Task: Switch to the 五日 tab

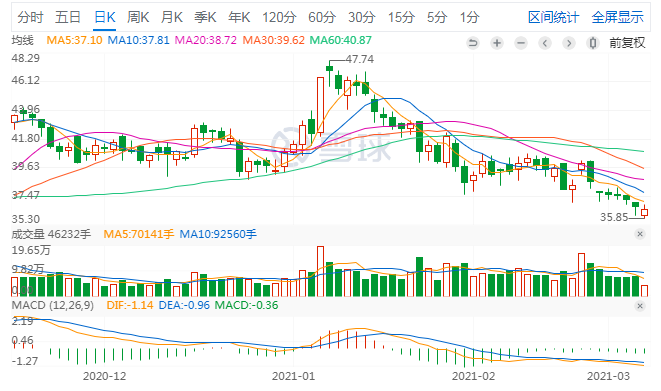Action: [68, 17]
